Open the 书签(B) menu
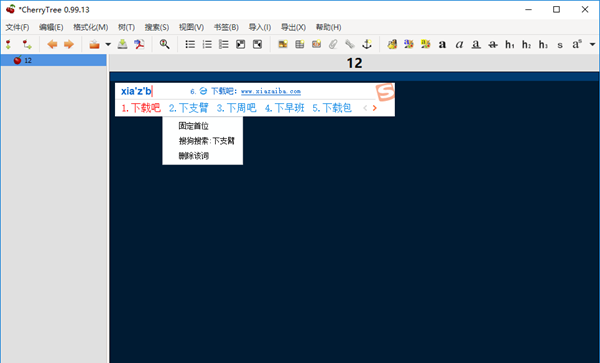The height and width of the screenshot is (363, 600). click(x=226, y=27)
